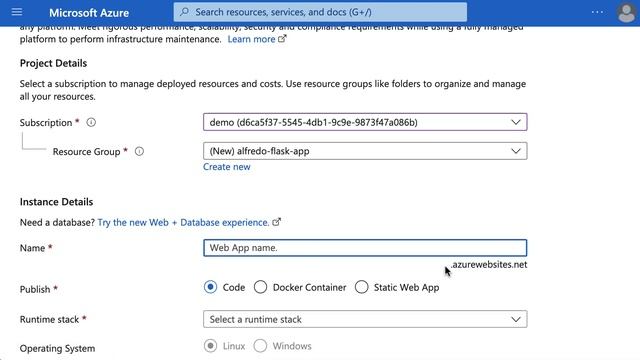Expand the Runtime stack chevron arrow
Screen dimensions: 640x360
click(x=516, y=319)
